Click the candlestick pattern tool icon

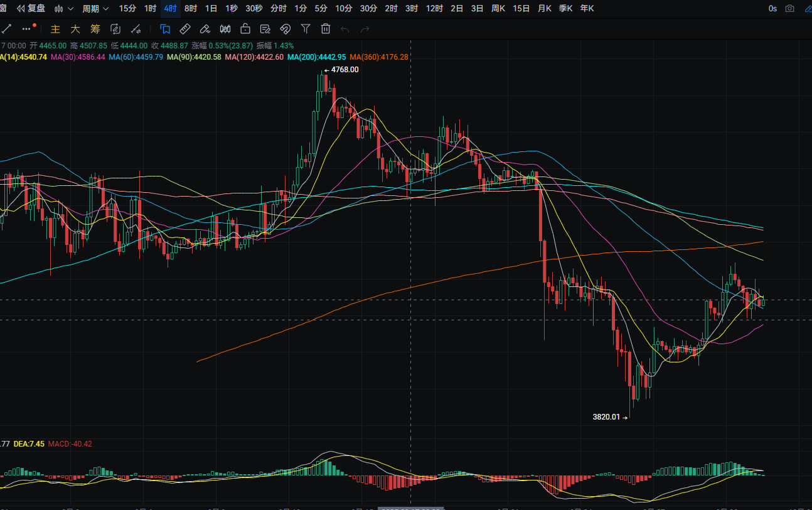click(225, 28)
